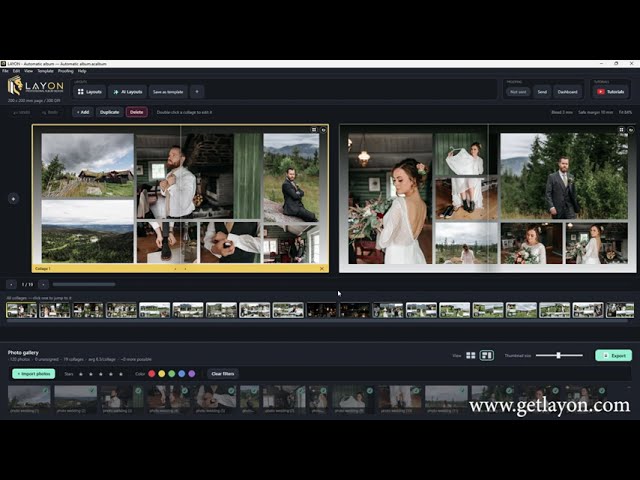Open the Layouts panel button
The height and width of the screenshot is (480, 640).
90,92
